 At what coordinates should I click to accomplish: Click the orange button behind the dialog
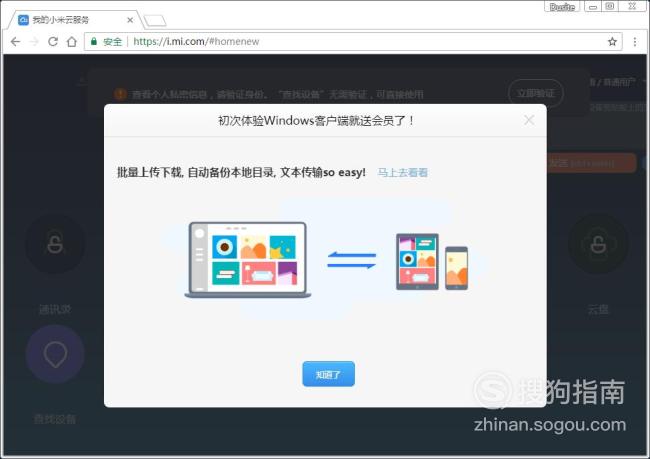click(592, 163)
